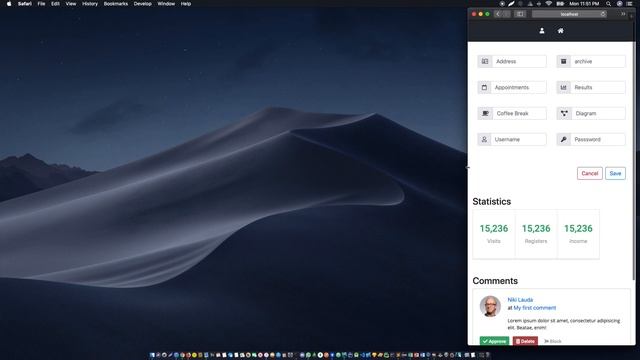640x360 pixels.
Task: Click the user icon beside Username field
Action: click(484, 139)
